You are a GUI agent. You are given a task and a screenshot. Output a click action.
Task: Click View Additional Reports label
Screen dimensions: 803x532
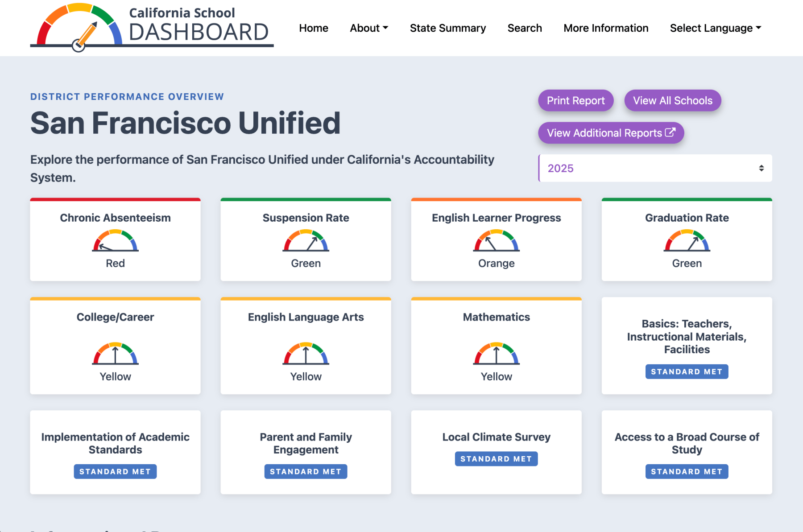click(604, 133)
